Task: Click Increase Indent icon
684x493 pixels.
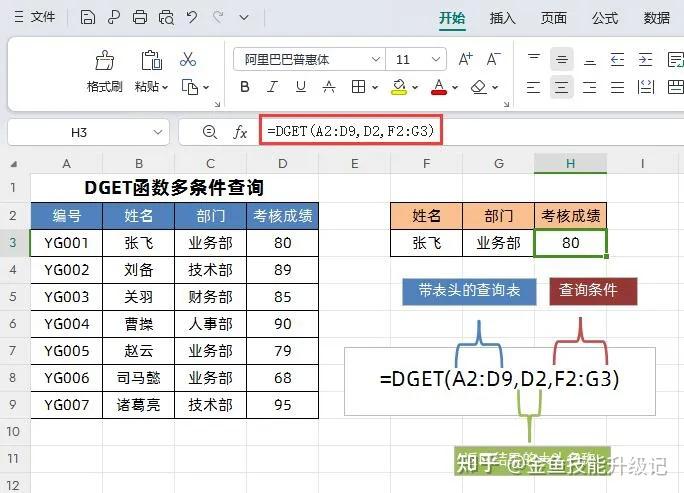Action: [645, 59]
